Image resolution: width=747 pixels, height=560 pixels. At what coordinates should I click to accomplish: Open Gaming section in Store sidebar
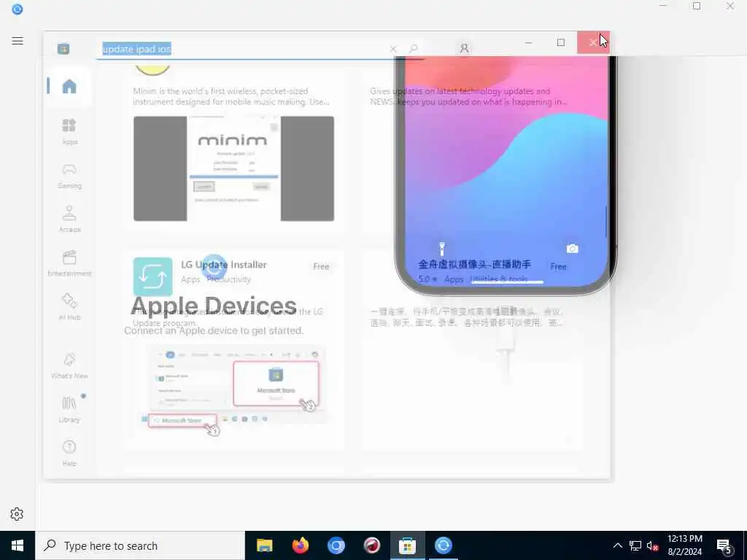[69, 176]
